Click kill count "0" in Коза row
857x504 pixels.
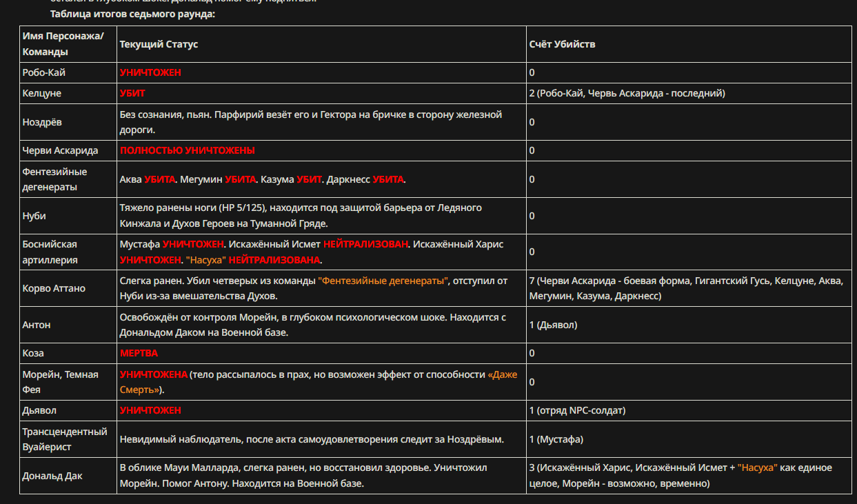tap(532, 353)
